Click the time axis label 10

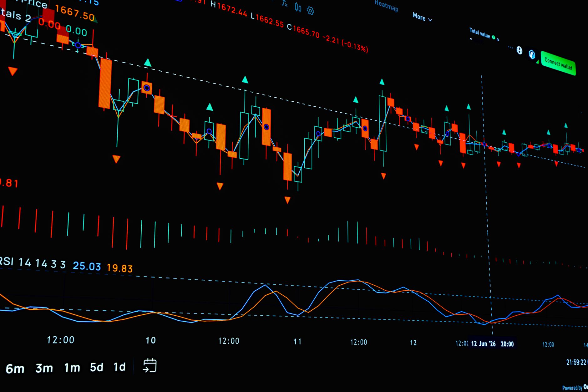(x=151, y=340)
